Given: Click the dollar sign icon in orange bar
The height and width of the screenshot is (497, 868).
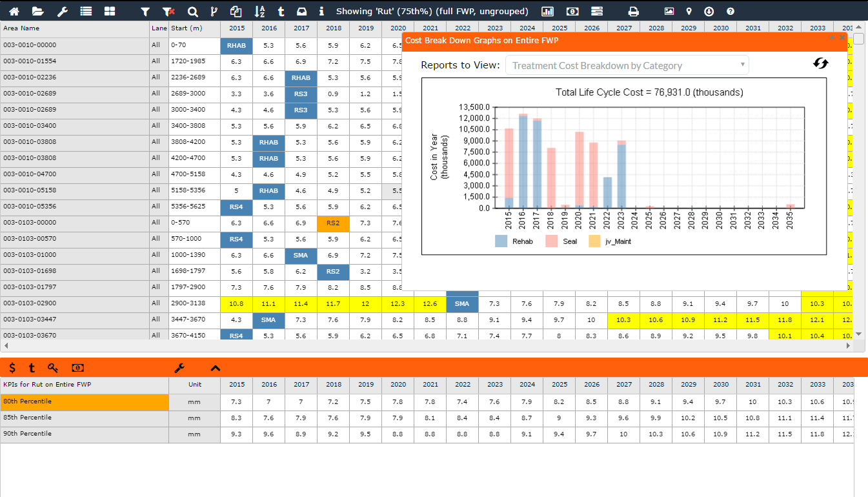Looking at the screenshot, I should (12, 368).
